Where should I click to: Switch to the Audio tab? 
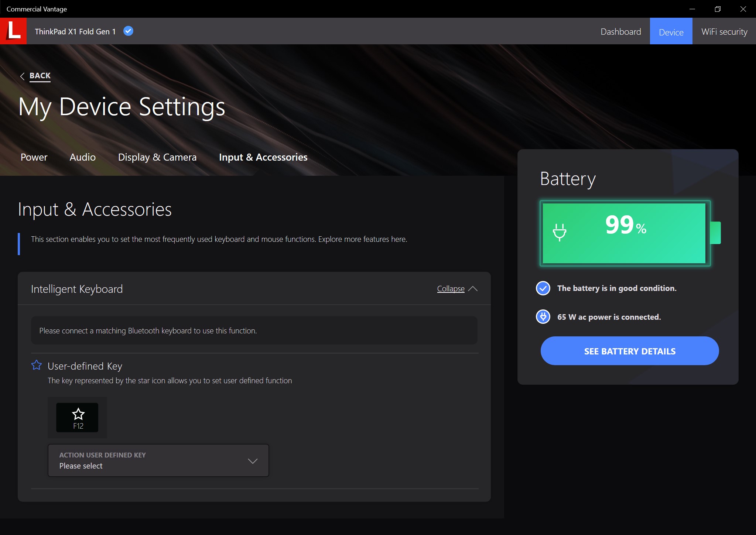click(82, 157)
